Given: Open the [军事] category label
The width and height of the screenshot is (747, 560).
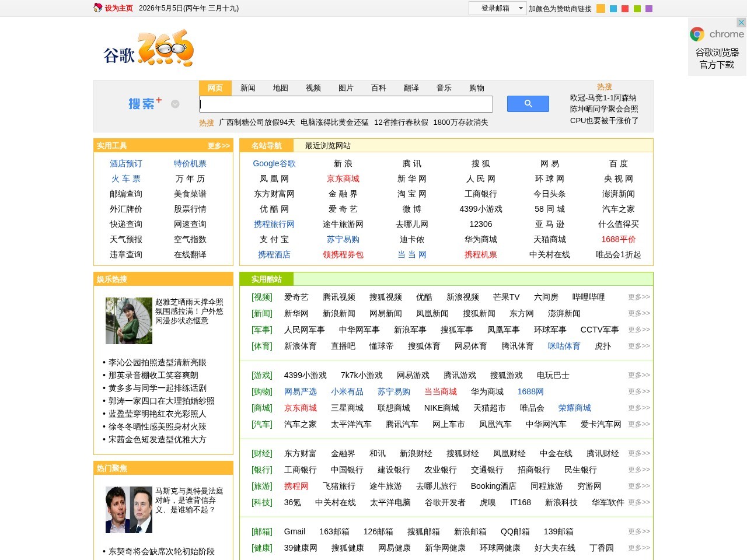Looking at the screenshot, I should point(262,330).
